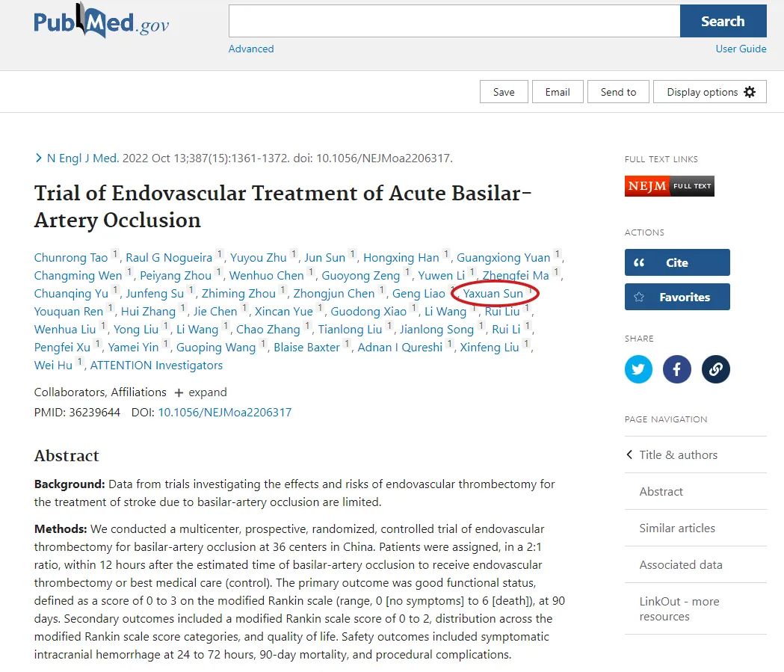Click the DOI link 10.1056/NEJMoa2206317
Viewport: 784px width, 672px height.
tap(224, 412)
